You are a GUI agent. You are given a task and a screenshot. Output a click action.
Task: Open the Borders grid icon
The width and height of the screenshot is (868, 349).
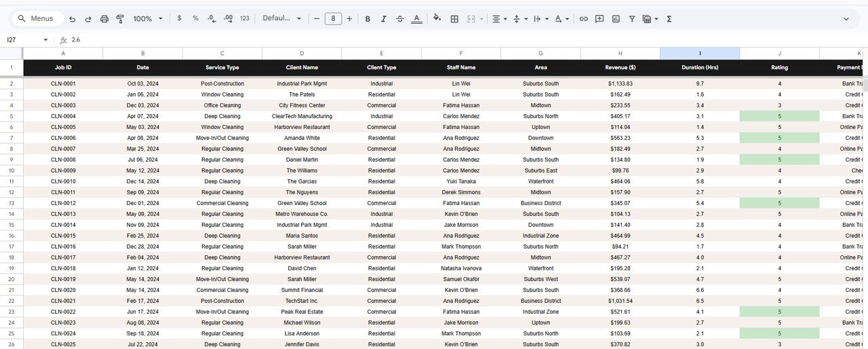[x=454, y=19]
